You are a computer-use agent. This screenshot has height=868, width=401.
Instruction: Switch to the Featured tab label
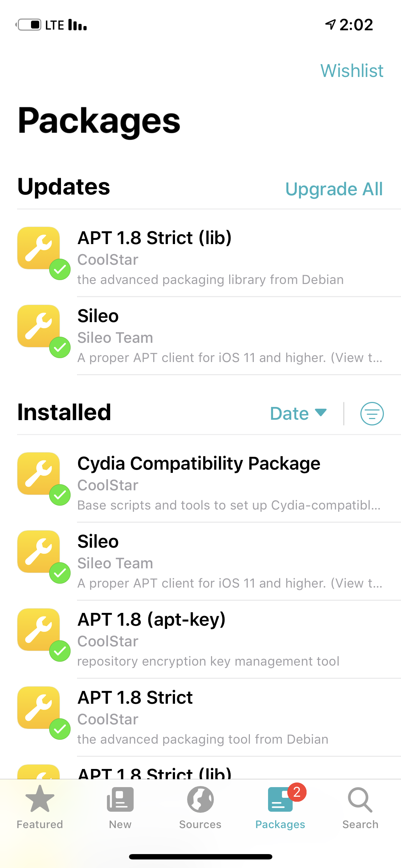click(40, 824)
